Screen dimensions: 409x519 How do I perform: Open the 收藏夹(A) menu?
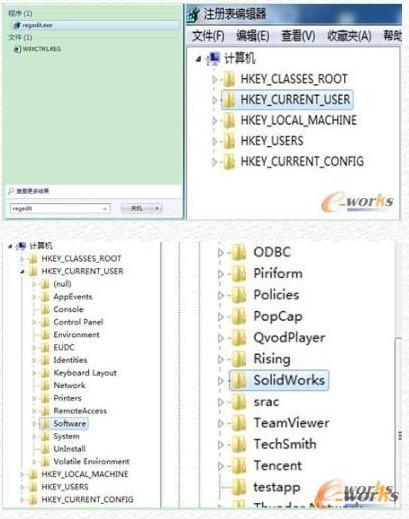(x=349, y=36)
